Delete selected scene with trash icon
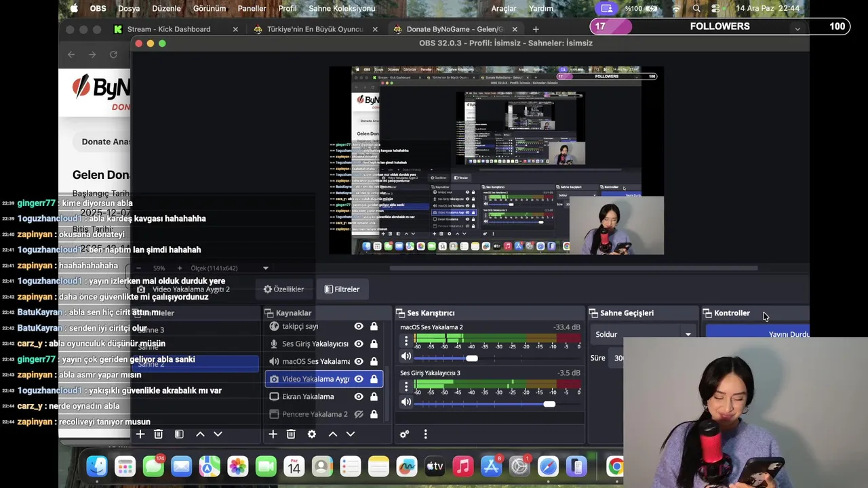 pyautogui.click(x=158, y=434)
